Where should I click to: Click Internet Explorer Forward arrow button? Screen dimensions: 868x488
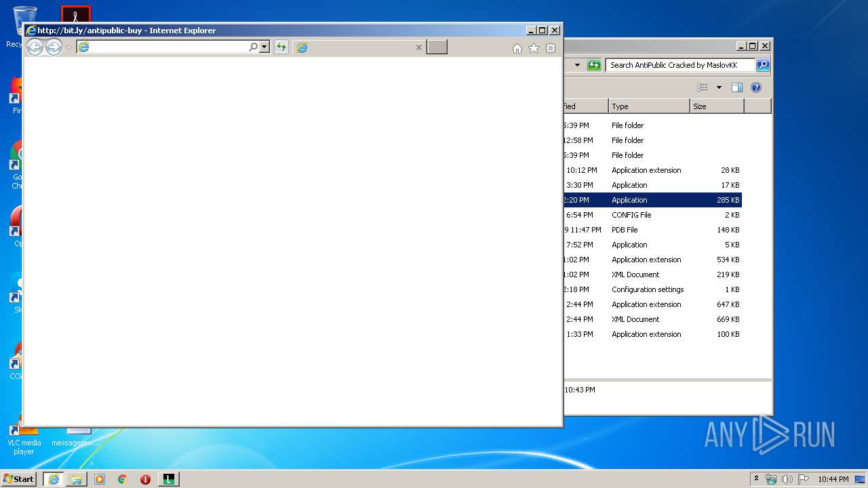pyautogui.click(x=54, y=47)
